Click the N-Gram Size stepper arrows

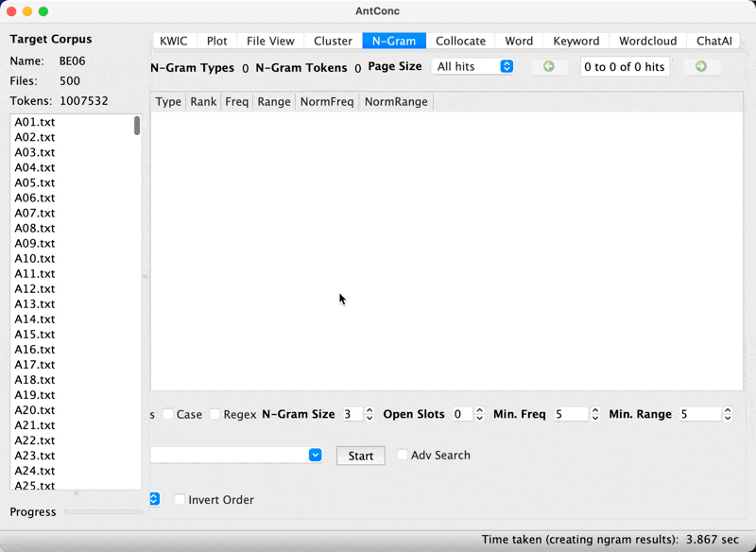click(x=369, y=414)
